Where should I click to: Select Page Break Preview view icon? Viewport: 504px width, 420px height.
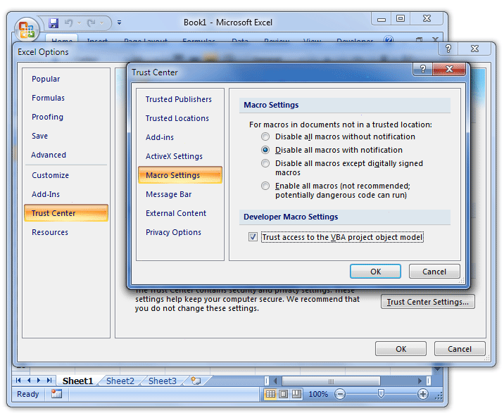pos(296,394)
